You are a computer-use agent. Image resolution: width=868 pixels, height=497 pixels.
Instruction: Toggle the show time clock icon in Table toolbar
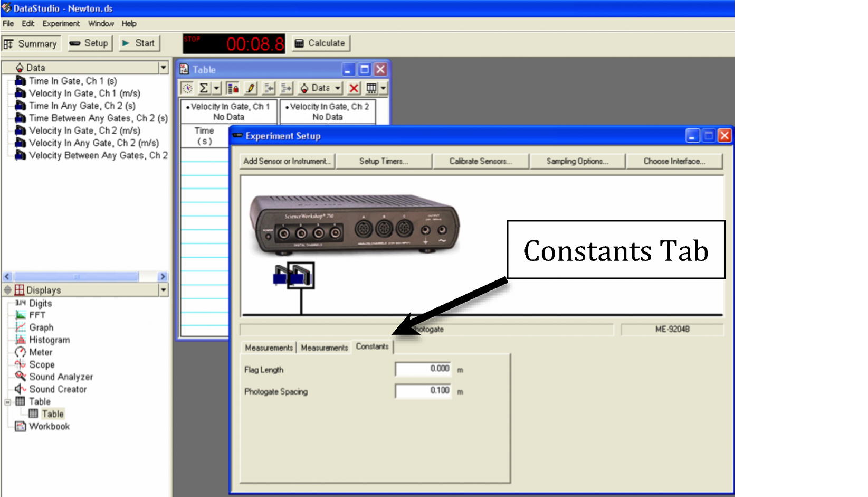coord(187,88)
